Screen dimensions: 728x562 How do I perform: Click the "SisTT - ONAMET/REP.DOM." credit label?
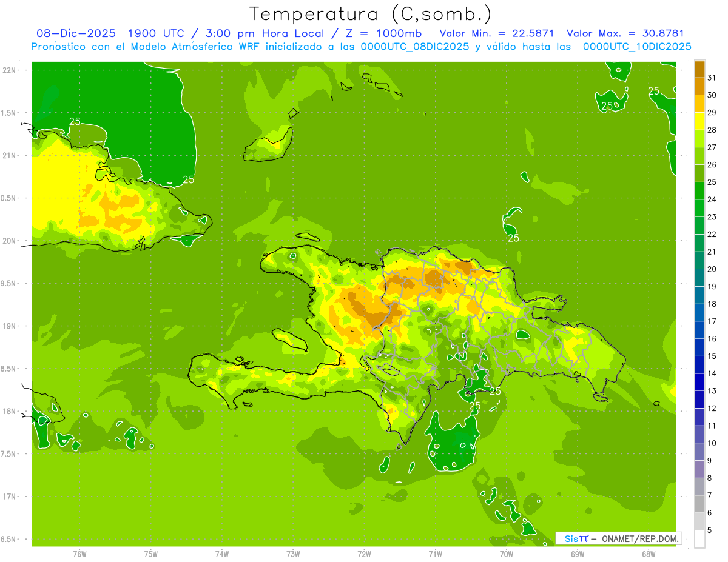pos(618,538)
